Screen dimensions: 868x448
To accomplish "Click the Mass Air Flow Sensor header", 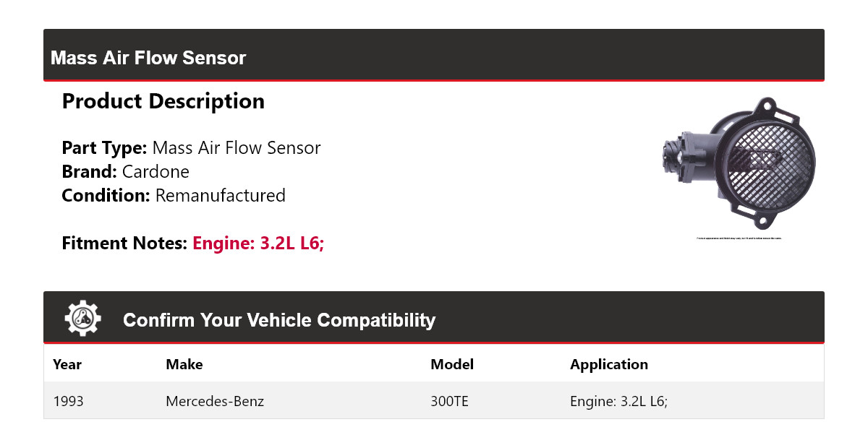I will pos(148,58).
